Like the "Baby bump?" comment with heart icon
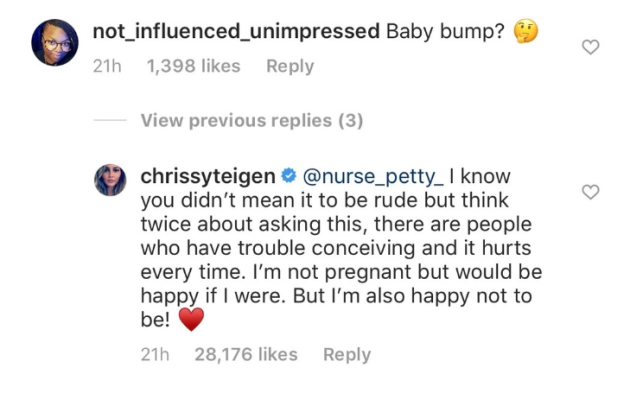The height and width of the screenshot is (393, 630). [590, 47]
